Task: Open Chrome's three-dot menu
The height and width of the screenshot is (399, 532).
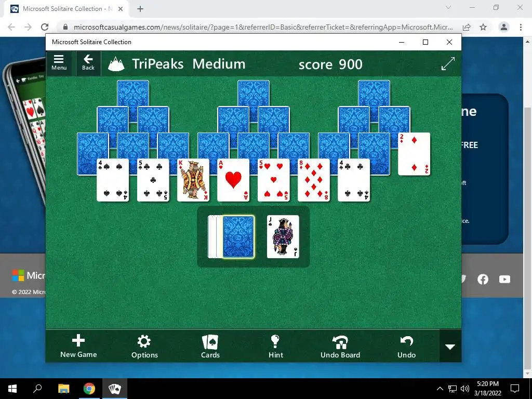Action: point(521,27)
